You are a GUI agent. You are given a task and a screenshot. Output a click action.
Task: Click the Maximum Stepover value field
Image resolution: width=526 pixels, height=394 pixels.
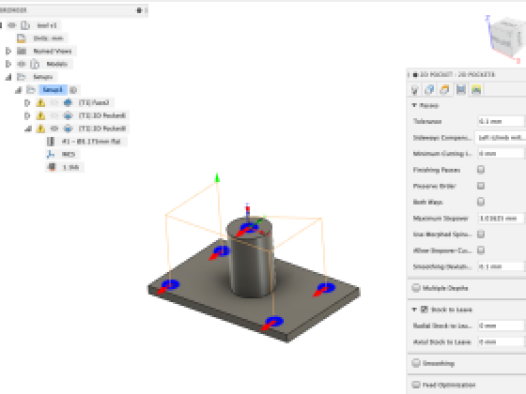[501, 218]
